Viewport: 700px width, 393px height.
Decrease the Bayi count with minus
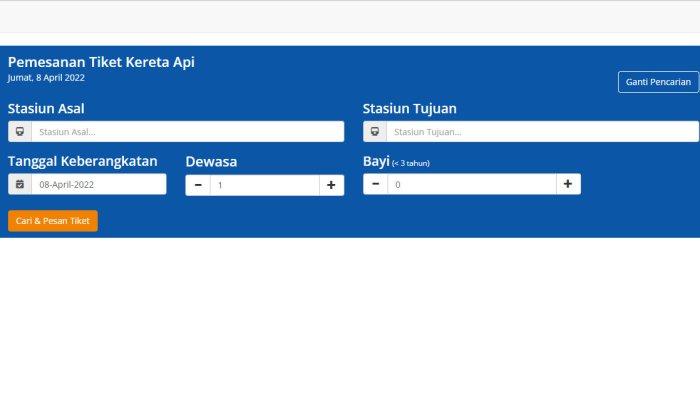[375, 184]
